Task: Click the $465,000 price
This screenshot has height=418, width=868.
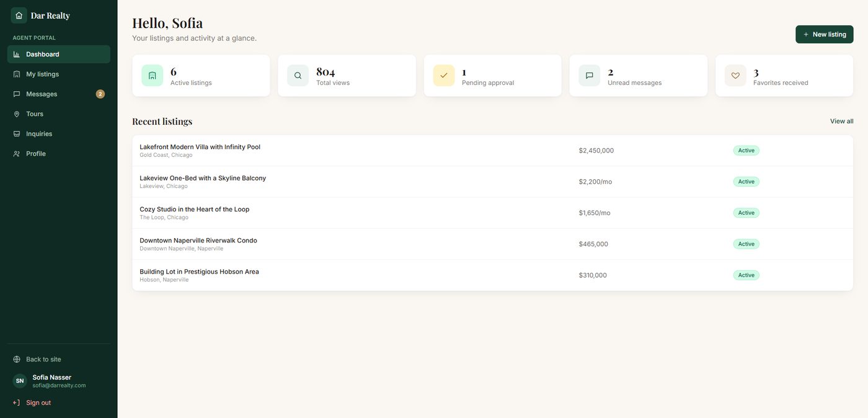Action: [593, 244]
